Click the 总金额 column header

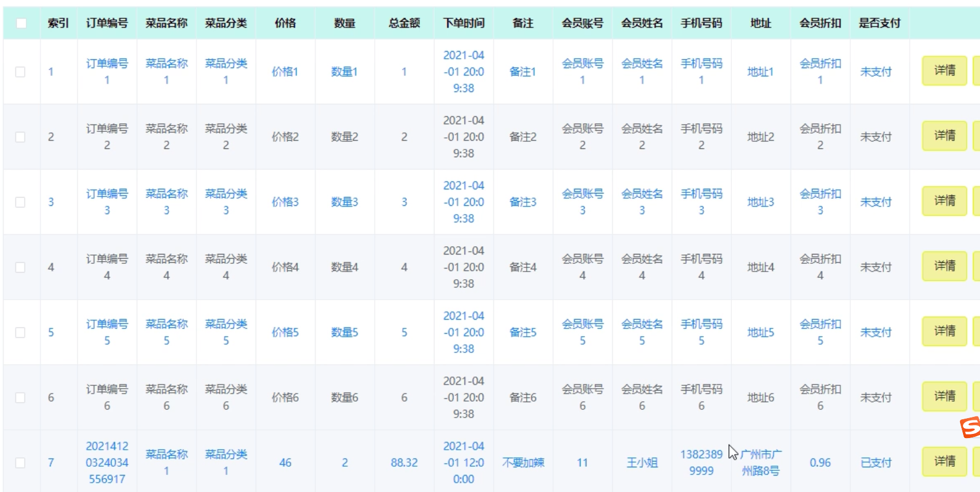404,23
